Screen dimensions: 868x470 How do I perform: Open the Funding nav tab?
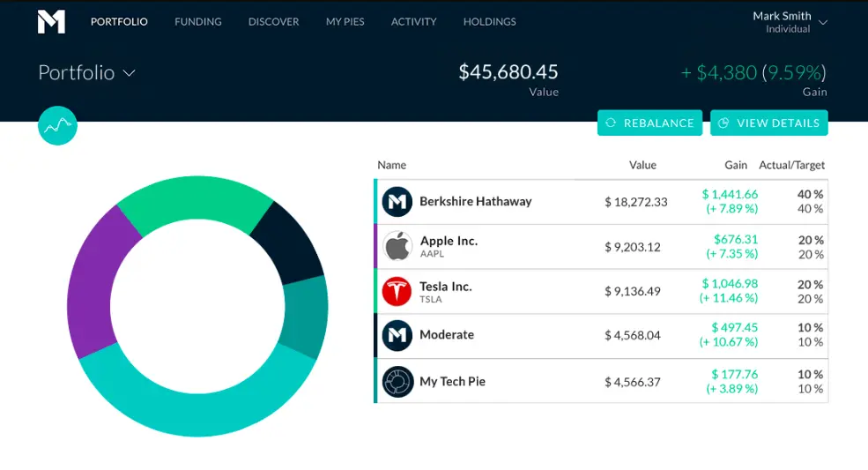click(198, 22)
